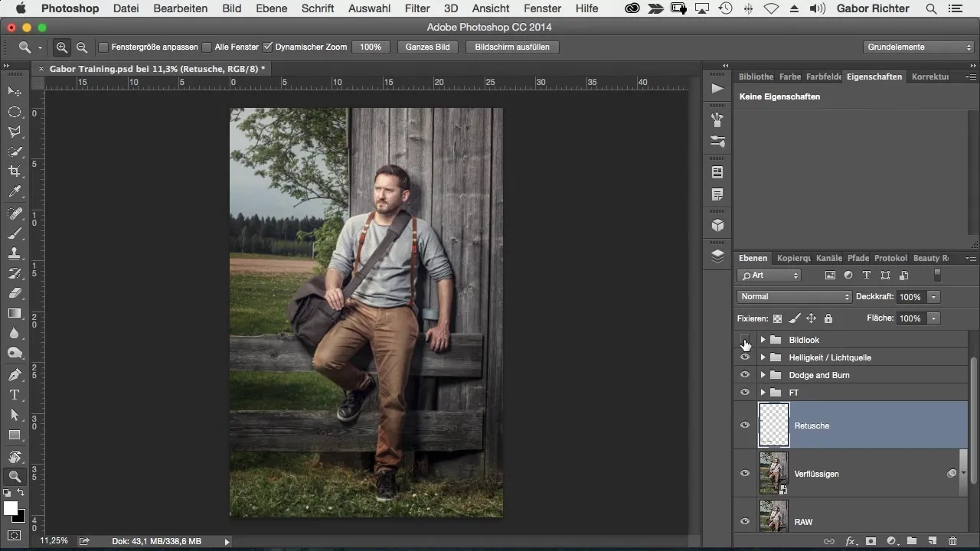This screenshot has width=980, height=551.
Task: Click the foreground color swatch
Action: coord(10,508)
